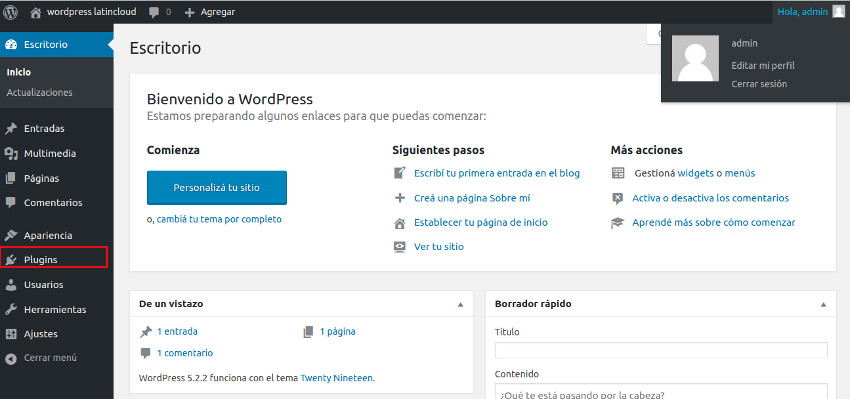Click the graduation cap icon
This screenshot has width=850, height=399.
click(x=617, y=223)
